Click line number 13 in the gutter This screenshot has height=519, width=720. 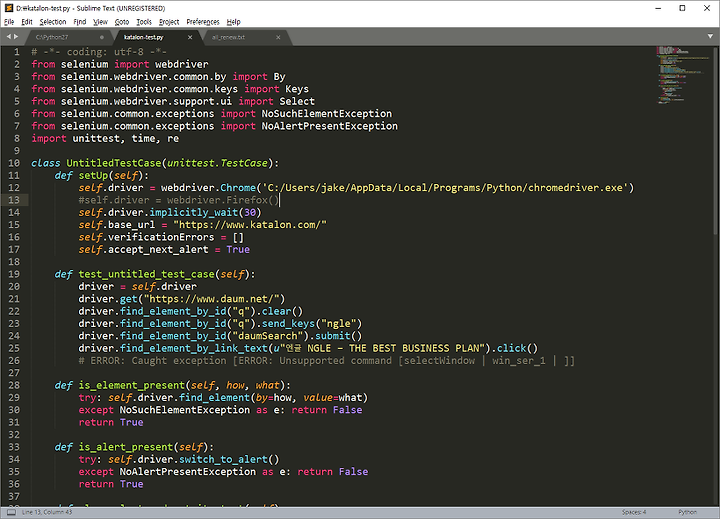14,200
